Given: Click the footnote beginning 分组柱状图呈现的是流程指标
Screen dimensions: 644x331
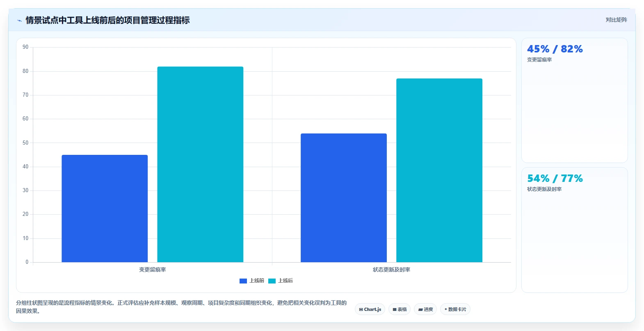Looking at the screenshot, I should click(181, 307).
